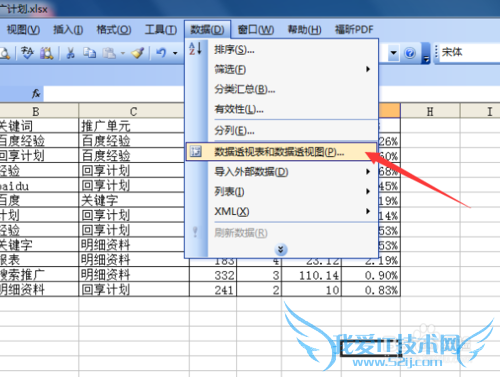Click the spell check toolbar icon
This screenshot has width=500, height=377.
(x=27, y=53)
